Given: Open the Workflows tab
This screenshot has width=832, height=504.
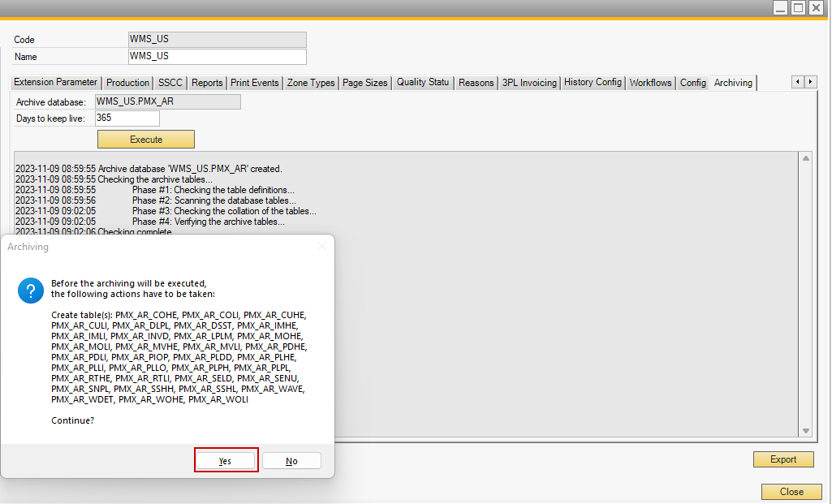Looking at the screenshot, I should 650,82.
